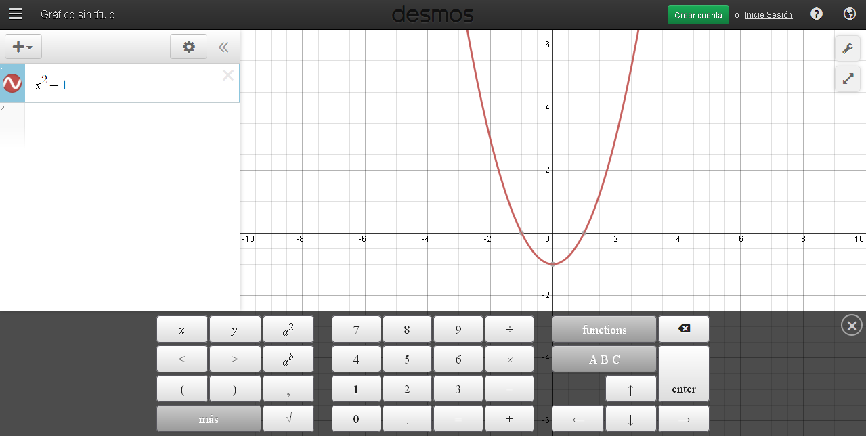
Task: Open the expression list settings gear
Action: (188, 47)
